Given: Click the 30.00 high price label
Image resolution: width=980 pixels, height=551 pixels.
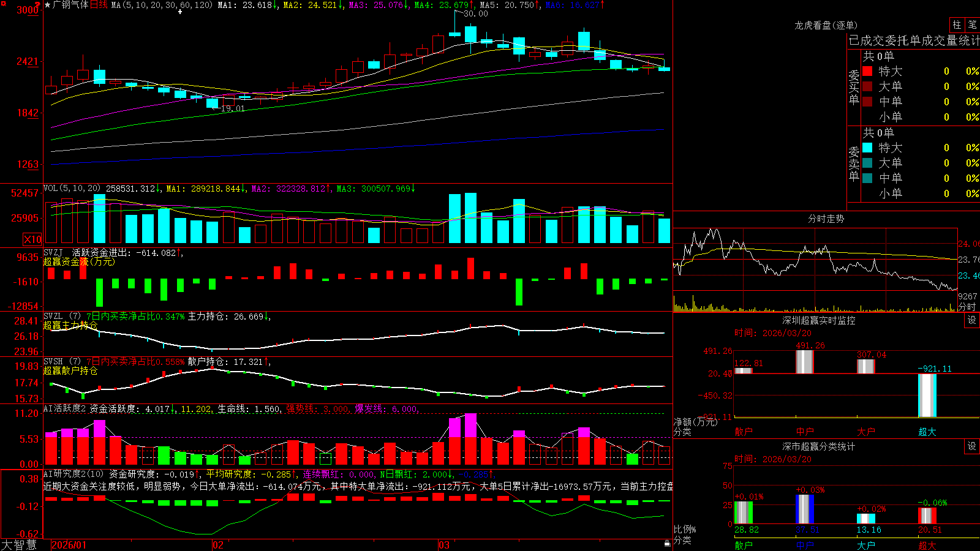Looking at the screenshot, I should pyautogui.click(x=476, y=13).
